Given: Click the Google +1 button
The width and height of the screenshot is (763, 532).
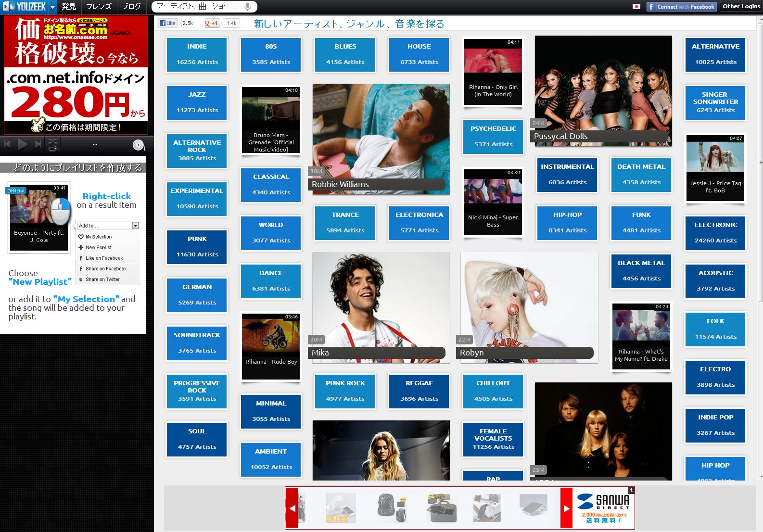Looking at the screenshot, I should 212,23.
